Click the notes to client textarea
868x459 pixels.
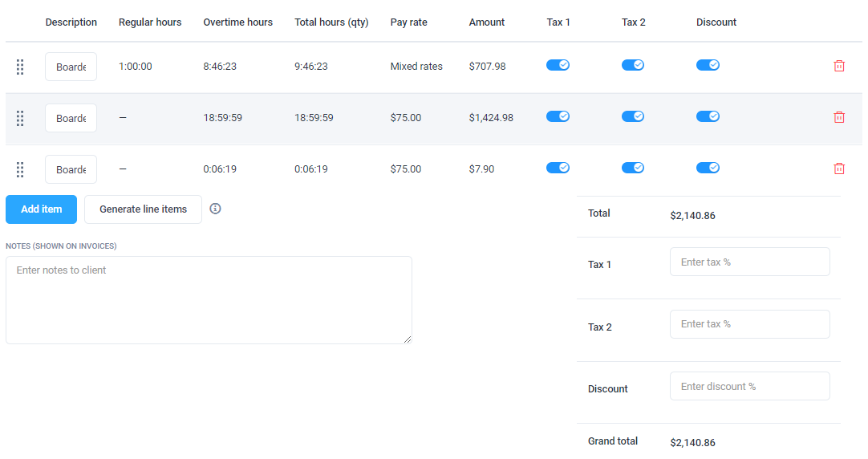[209, 300]
